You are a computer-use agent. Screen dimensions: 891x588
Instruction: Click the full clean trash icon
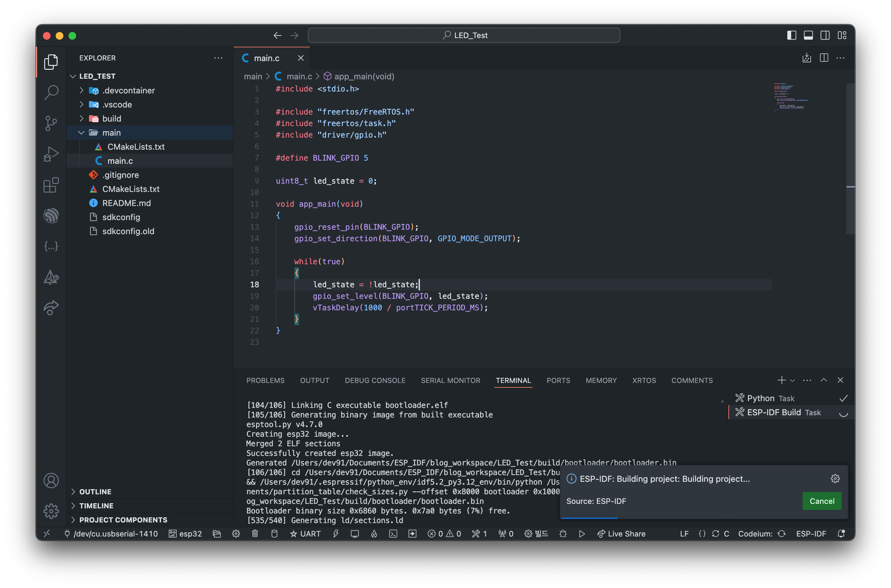pos(255,534)
